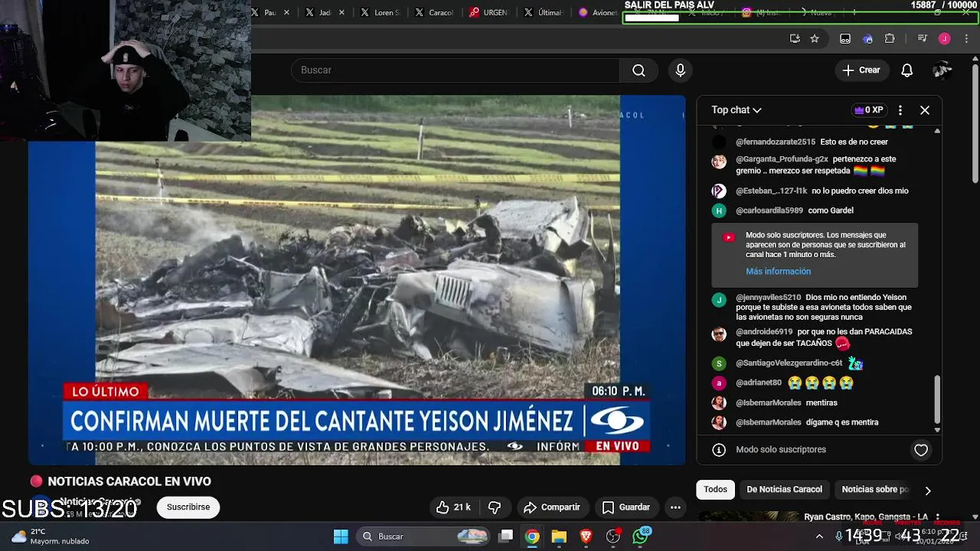Click the Más información link in chat
This screenshot has width=980, height=551.
(778, 272)
